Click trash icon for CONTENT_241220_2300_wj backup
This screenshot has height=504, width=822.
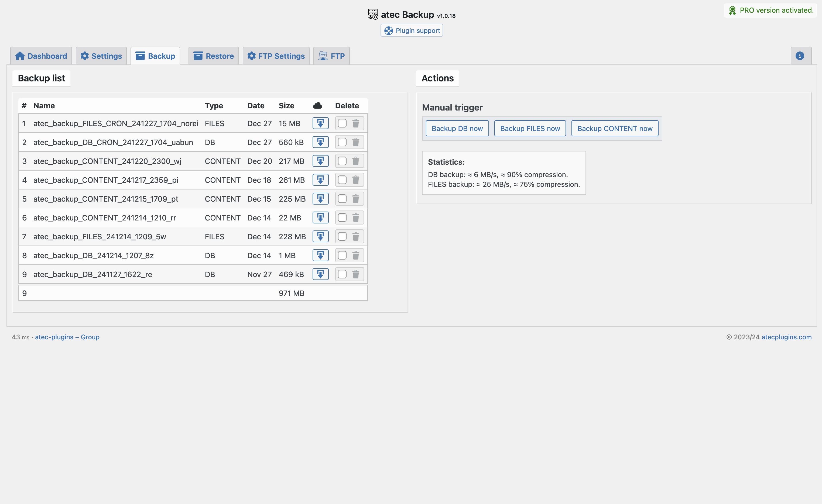[x=356, y=161]
